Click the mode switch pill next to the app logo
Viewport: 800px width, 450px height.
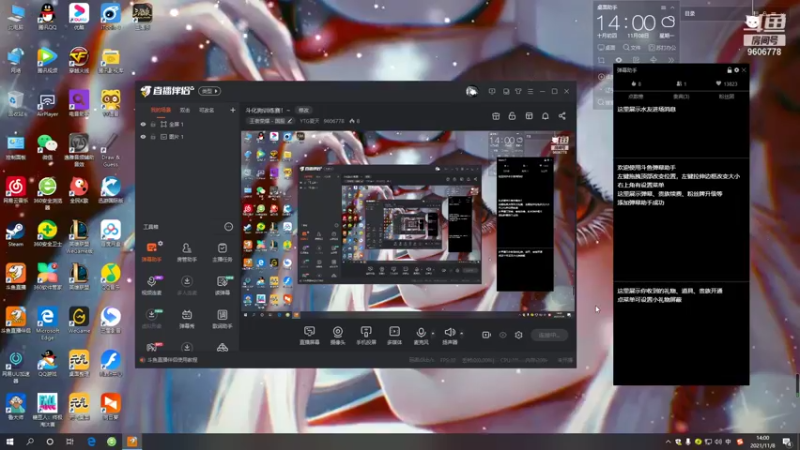click(209, 91)
